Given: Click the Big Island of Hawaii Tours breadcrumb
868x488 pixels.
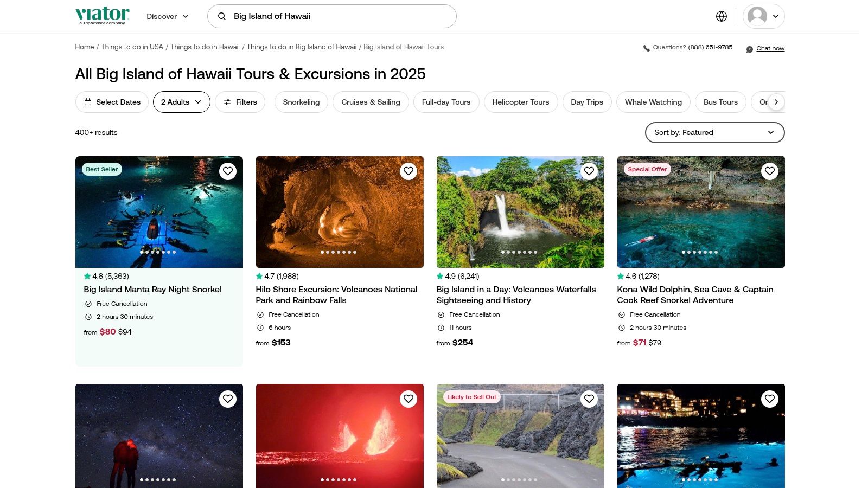Looking at the screenshot, I should (404, 47).
